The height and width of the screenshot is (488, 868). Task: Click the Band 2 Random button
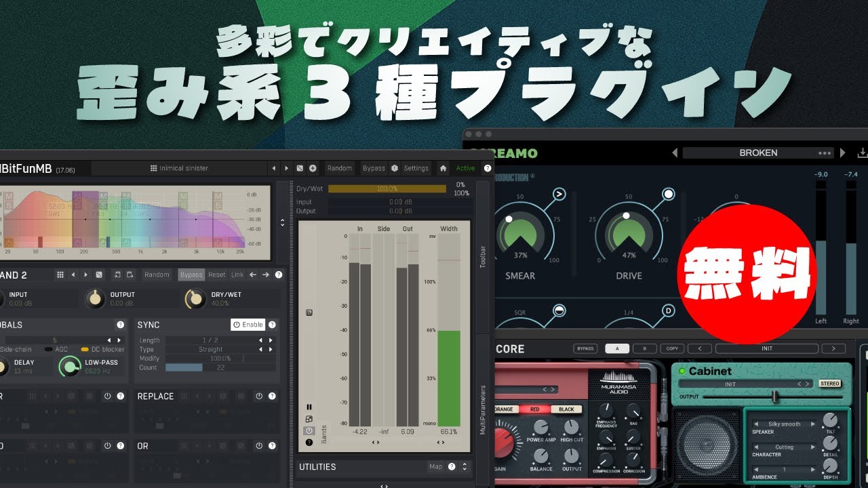pyautogui.click(x=157, y=274)
